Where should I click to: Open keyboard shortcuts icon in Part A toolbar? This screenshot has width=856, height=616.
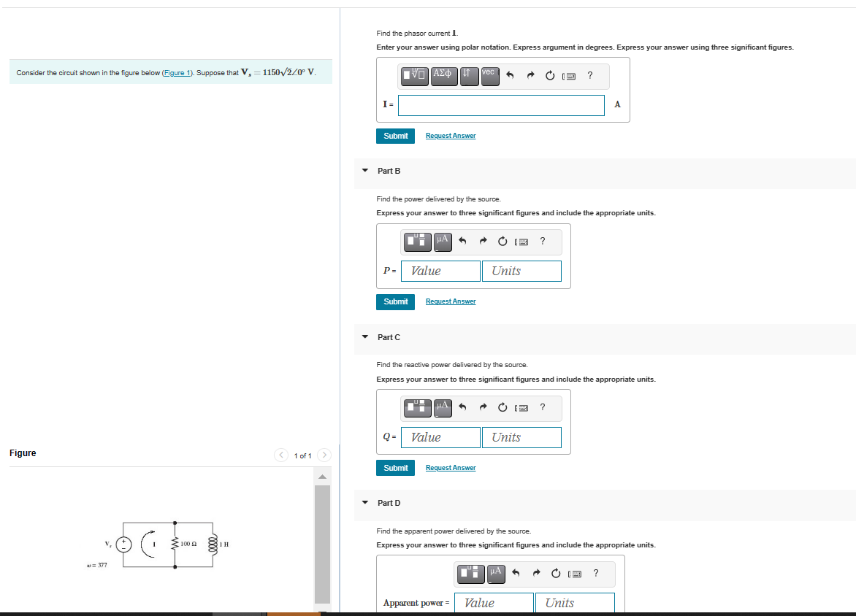(x=570, y=76)
